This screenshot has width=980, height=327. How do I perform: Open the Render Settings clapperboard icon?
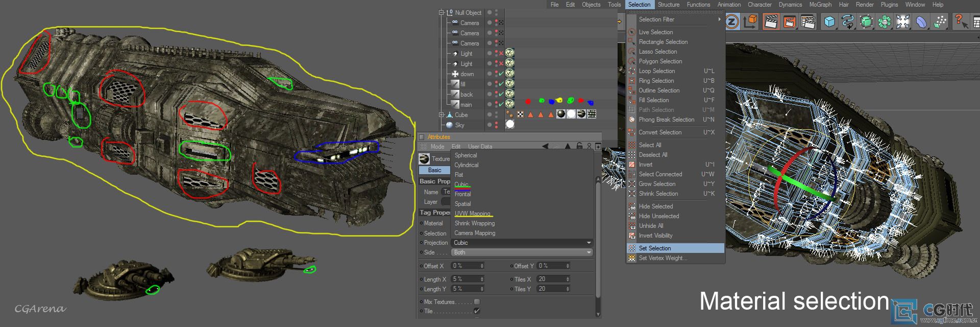(x=808, y=21)
